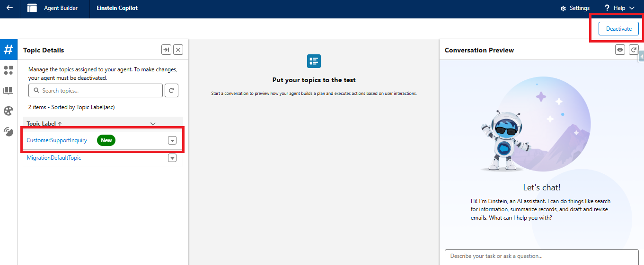This screenshot has height=265, width=644.
Task: Open the Topics hashtag sidebar icon
Action: coord(9,50)
